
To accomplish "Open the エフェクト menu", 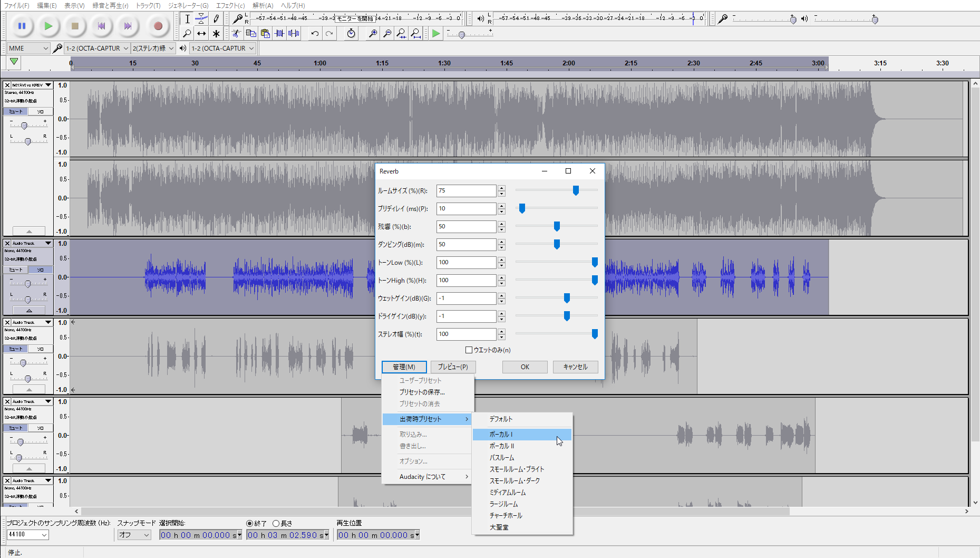I will pyautogui.click(x=230, y=6).
